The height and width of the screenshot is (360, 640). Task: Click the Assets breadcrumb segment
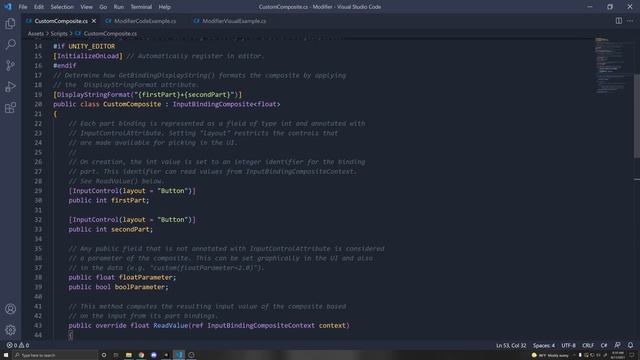pos(36,33)
